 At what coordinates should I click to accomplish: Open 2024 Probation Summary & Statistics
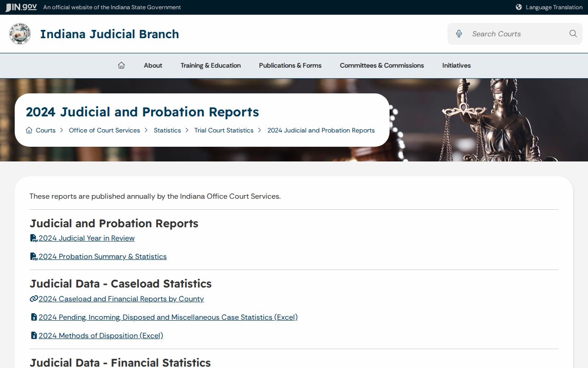click(102, 257)
